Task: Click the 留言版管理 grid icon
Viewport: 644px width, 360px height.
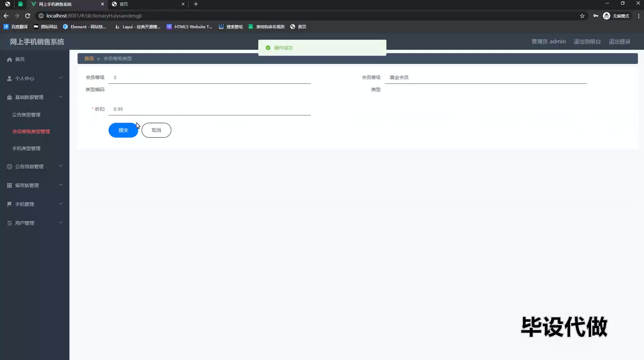Action: click(x=9, y=185)
